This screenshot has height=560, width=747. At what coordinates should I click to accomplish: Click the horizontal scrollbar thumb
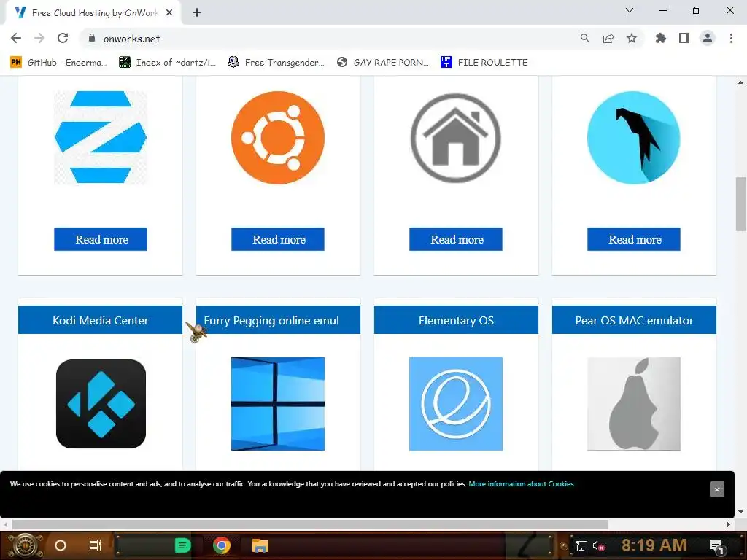310,525
